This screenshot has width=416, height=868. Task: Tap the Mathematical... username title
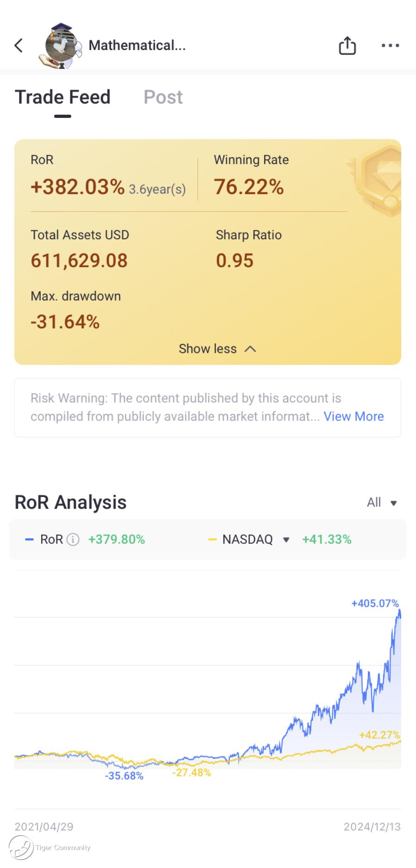pos(137,45)
